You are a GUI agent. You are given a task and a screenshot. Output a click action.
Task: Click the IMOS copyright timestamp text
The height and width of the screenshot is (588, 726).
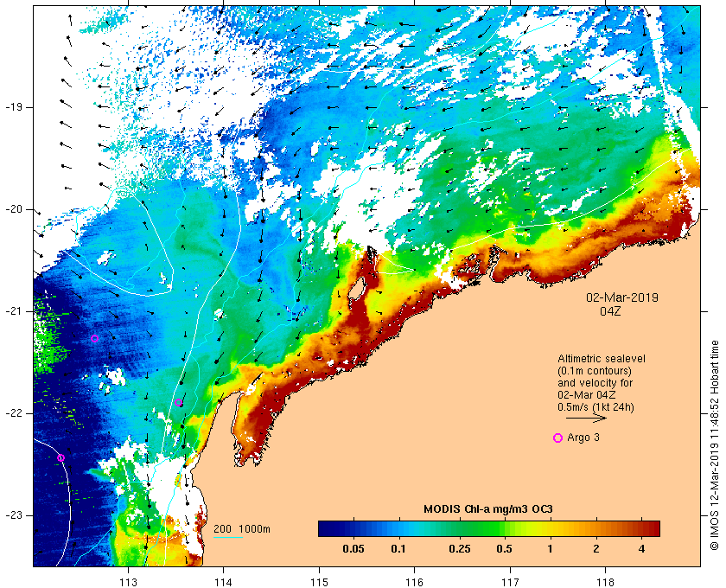coord(714,445)
